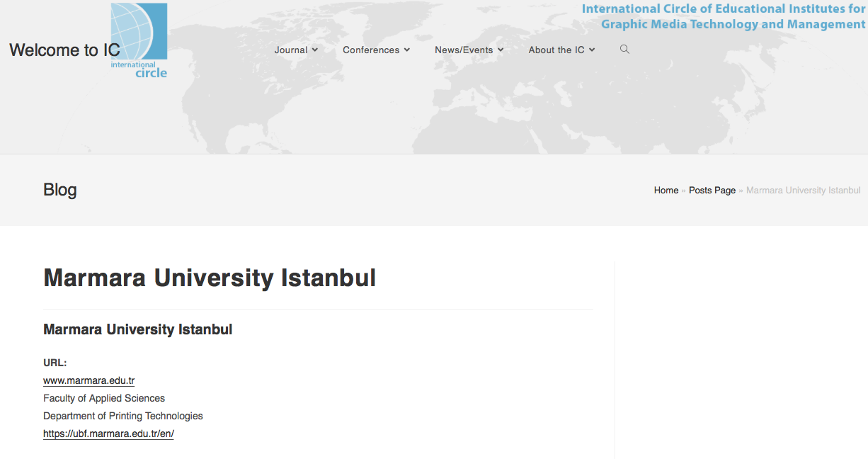Click the smaller Marmara University Istanbul subheading
Image resolution: width=868 pixels, height=459 pixels.
point(138,329)
